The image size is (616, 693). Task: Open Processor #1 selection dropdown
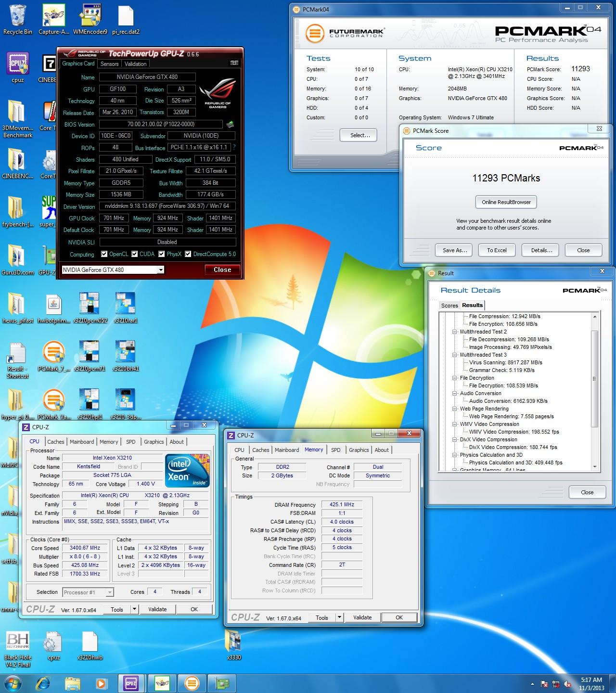[110, 592]
